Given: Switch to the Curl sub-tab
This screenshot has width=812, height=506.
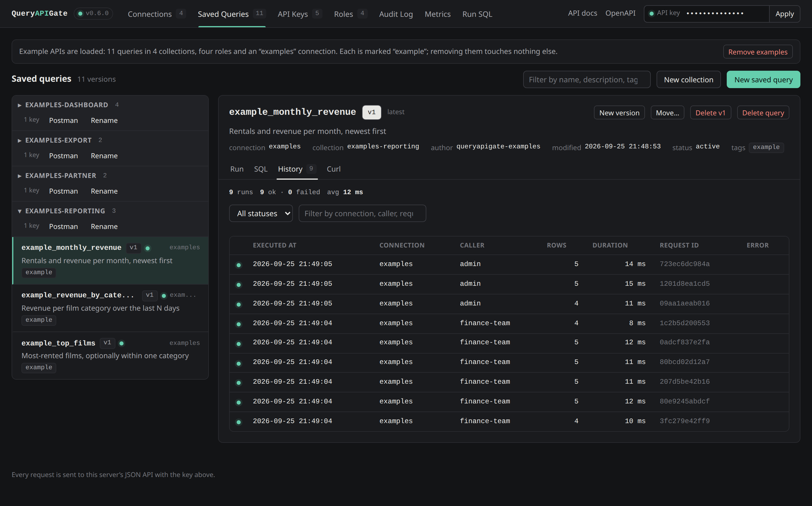Looking at the screenshot, I should coord(333,169).
